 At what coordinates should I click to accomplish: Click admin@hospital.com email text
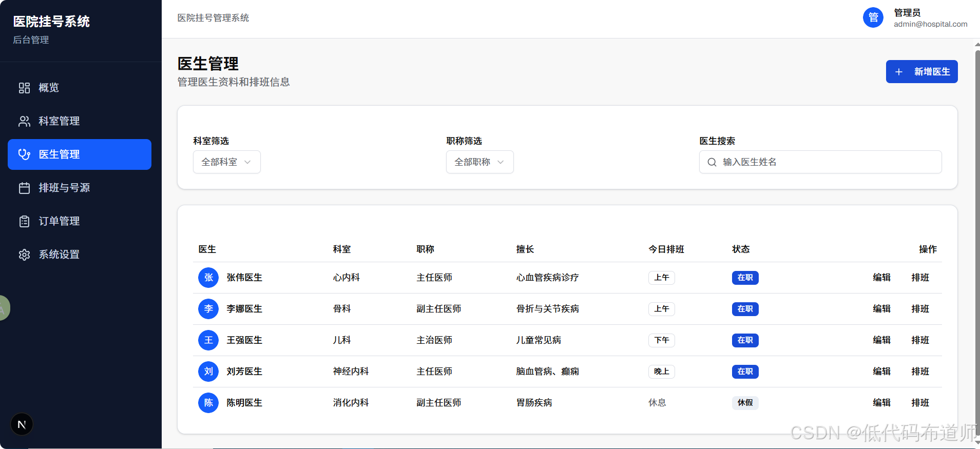pyautogui.click(x=930, y=24)
